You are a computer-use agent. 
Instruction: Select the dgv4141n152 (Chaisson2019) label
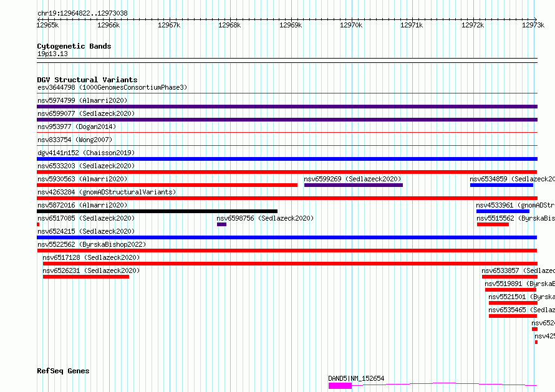pos(86,153)
